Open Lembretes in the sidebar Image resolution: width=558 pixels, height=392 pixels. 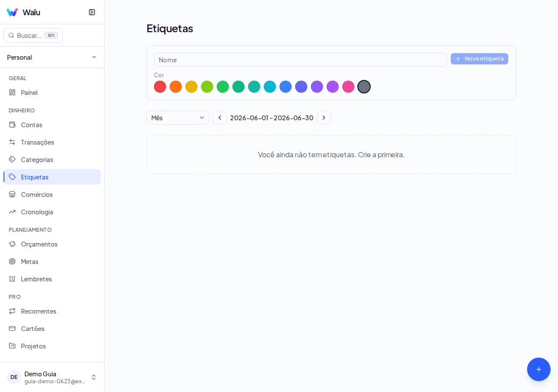tap(52, 279)
